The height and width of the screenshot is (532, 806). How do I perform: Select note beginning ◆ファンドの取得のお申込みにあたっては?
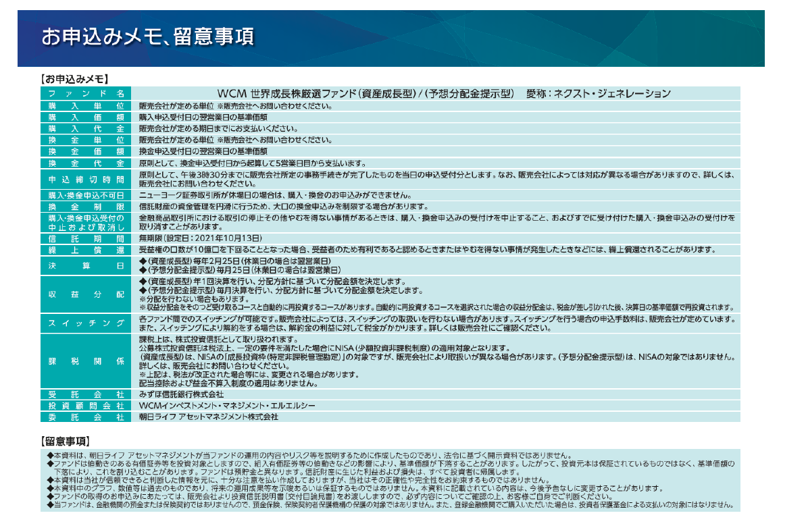pyautogui.click(x=330, y=497)
